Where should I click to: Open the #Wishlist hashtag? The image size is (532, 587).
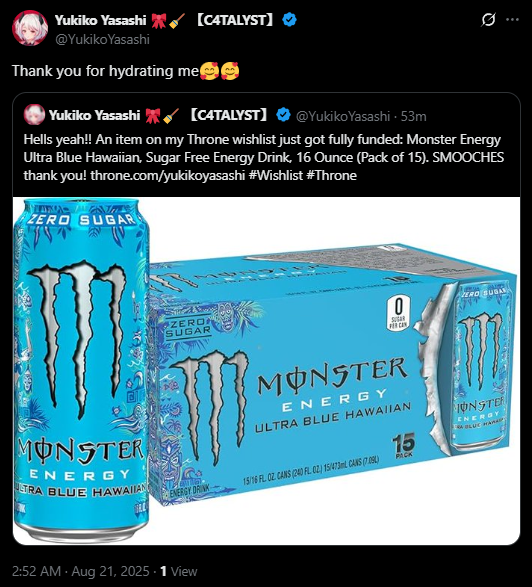pyautogui.click(x=275, y=175)
